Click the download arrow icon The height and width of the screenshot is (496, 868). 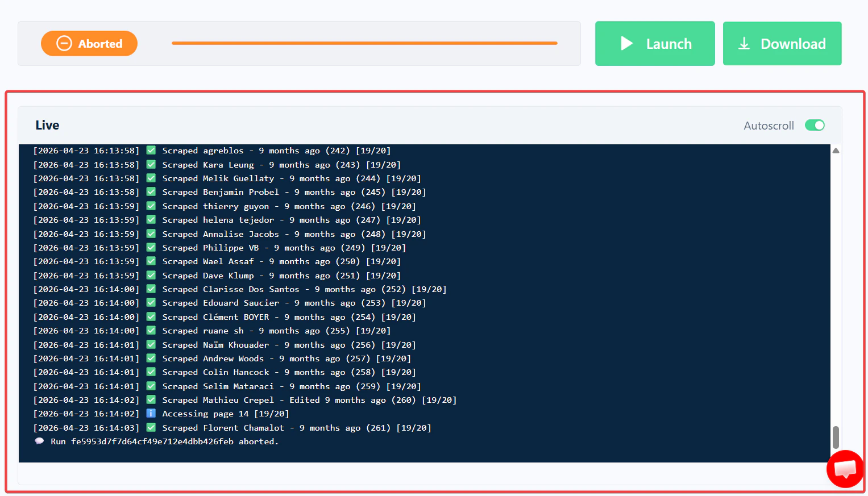tap(744, 44)
